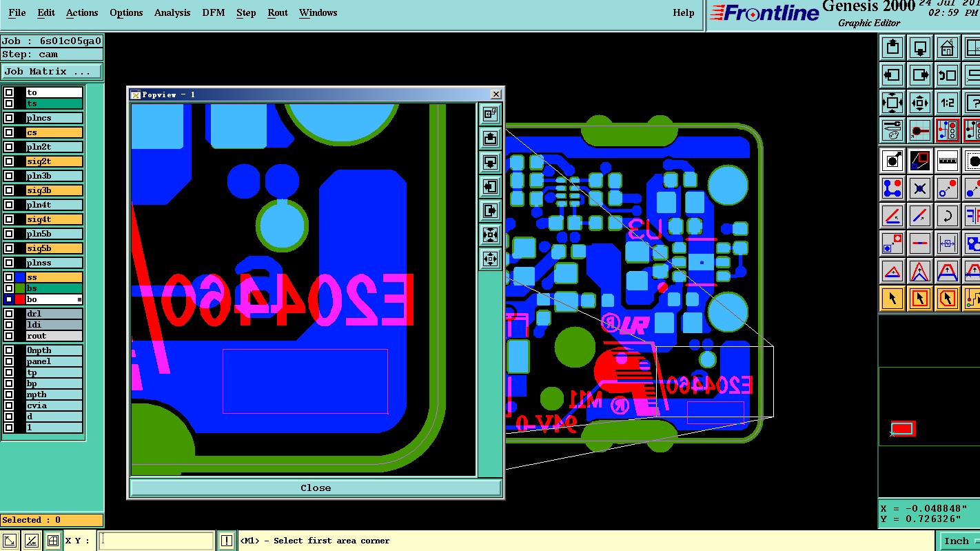This screenshot has height=551, width=980.
Task: Click the Inch units button
Action: click(x=957, y=541)
